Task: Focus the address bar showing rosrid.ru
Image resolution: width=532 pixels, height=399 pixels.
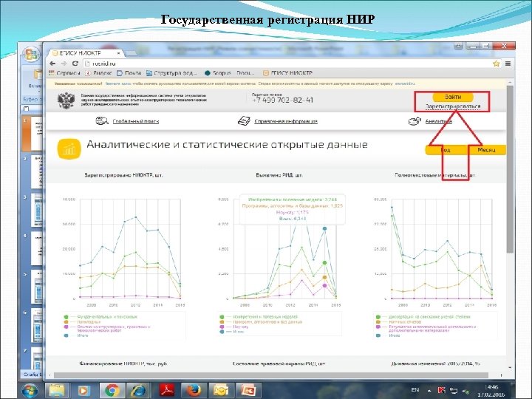Action: pos(287,64)
